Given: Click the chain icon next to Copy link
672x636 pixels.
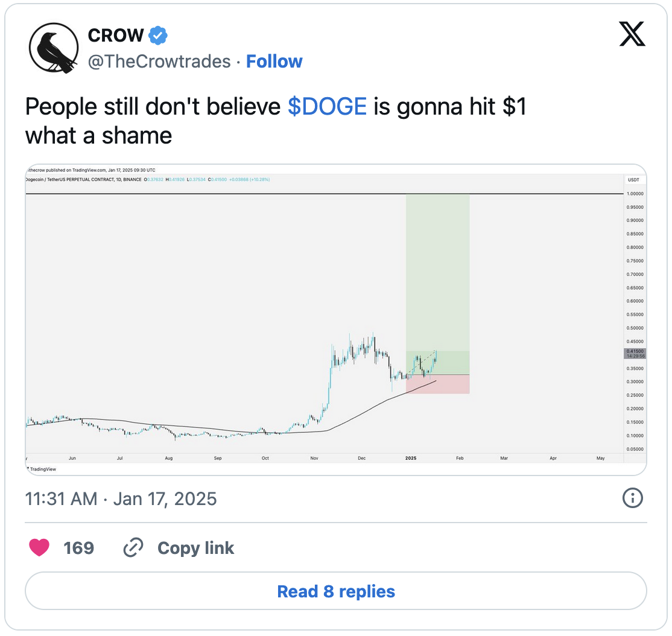Looking at the screenshot, I should (133, 547).
